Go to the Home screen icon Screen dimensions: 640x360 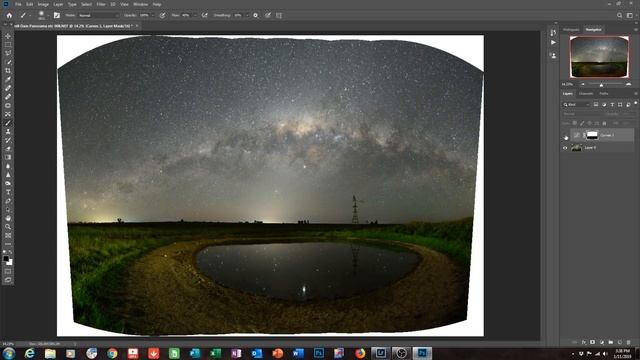9,15
